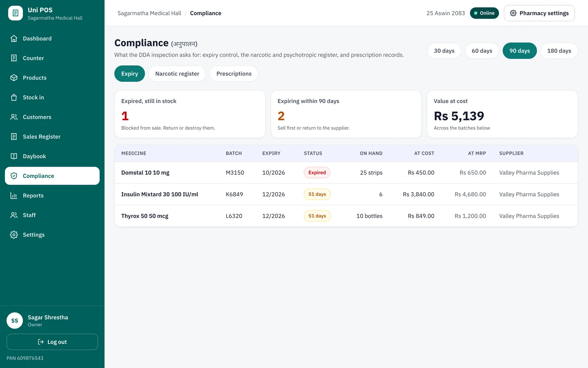Viewport: 588px width, 368px height.
Task: Click the BATCH column header
Action: coord(234,153)
